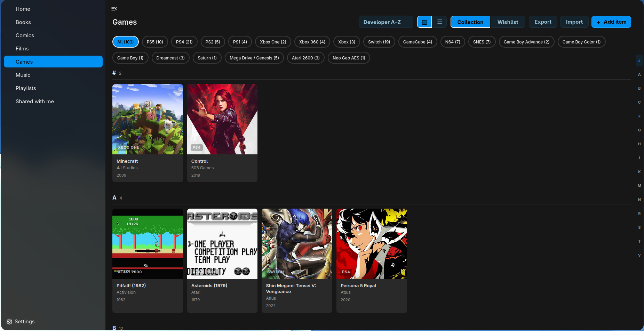The height and width of the screenshot is (331, 644).
Task: Open the Pitfall! (1982) cover thumbnail
Action: tap(148, 244)
